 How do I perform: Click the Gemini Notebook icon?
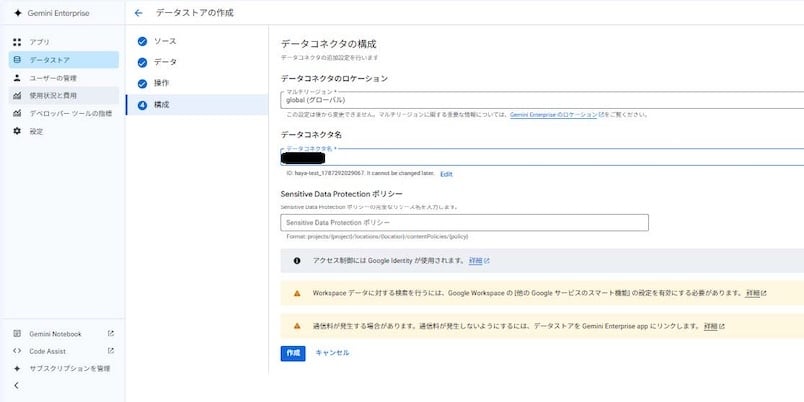pyautogui.click(x=17, y=334)
